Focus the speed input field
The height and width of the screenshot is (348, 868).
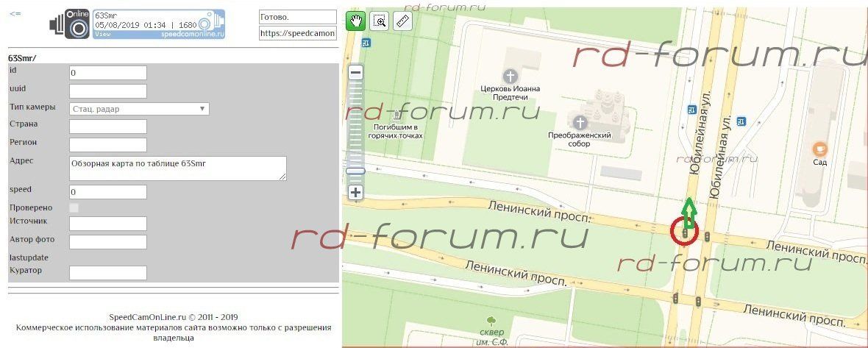pyautogui.click(x=108, y=192)
